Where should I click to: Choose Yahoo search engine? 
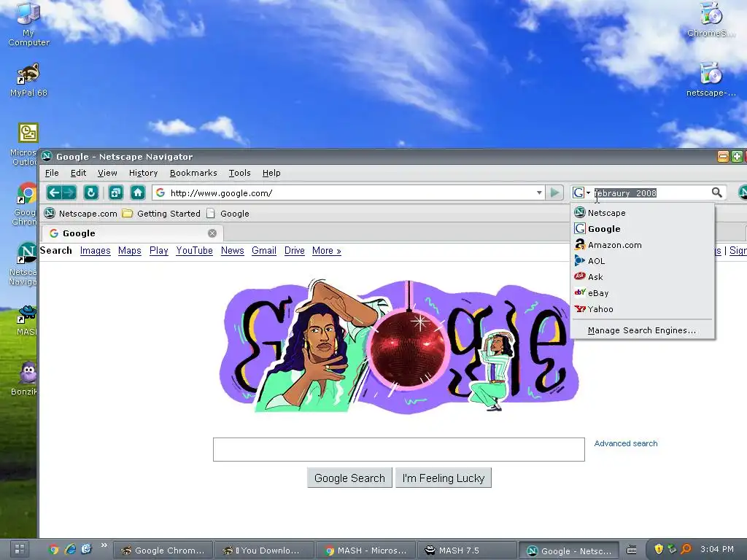[x=642, y=309]
